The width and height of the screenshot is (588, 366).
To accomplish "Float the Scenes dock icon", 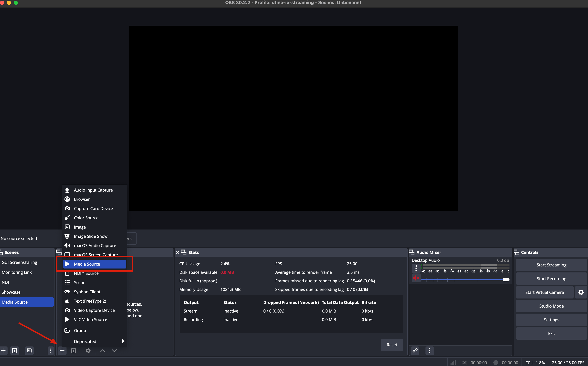I will pyautogui.click(x=1, y=252).
